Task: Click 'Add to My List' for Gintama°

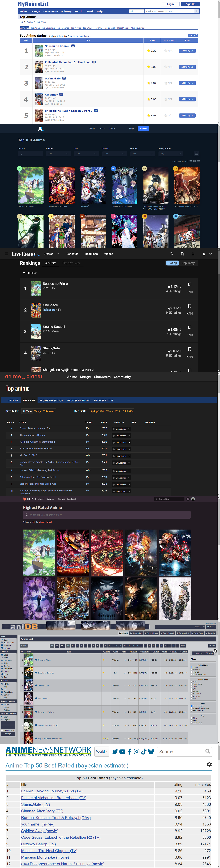Action: click(187, 99)
